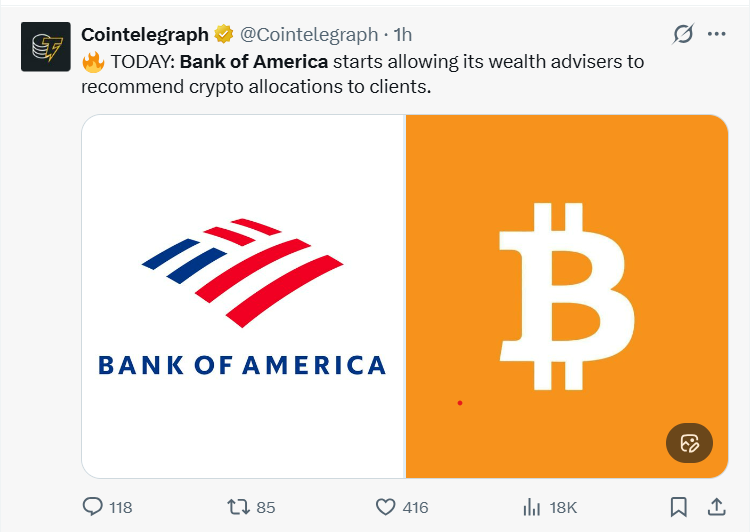The width and height of the screenshot is (751, 532).
Task: Like the post with the heart
Action: (386, 507)
